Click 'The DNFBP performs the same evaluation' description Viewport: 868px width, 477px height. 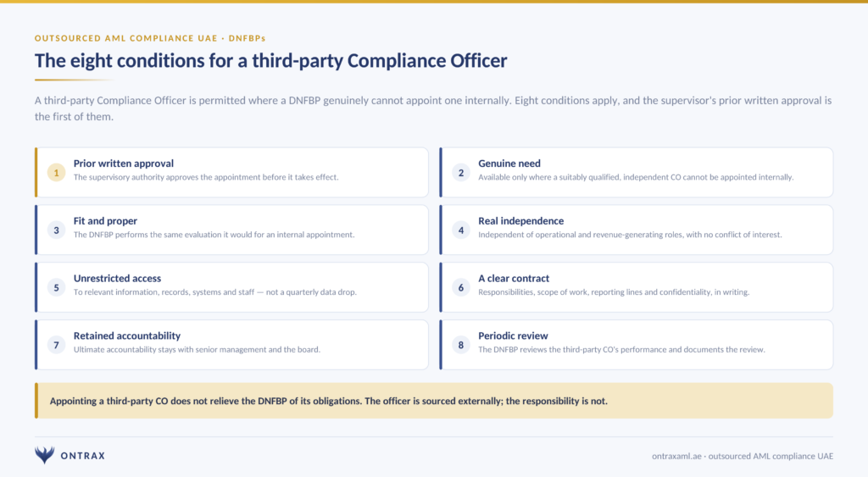pyautogui.click(x=214, y=235)
